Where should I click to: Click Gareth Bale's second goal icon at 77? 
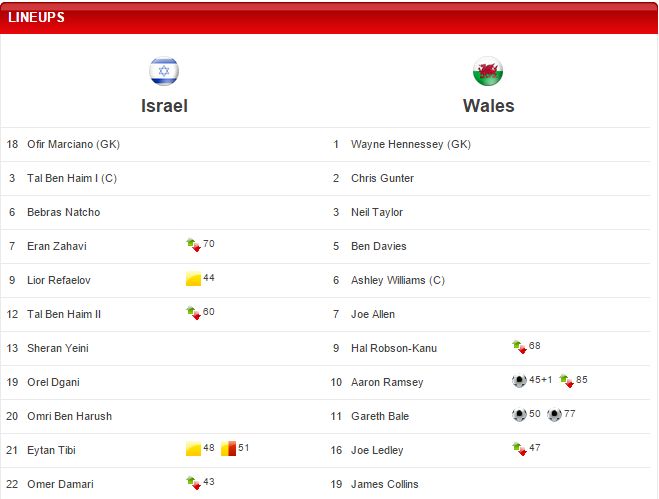[553, 415]
